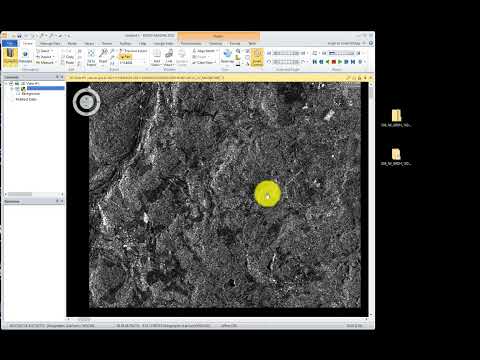The image size is (480, 360).
Task: Click the compass rotation control in viewer
Action: (86, 102)
